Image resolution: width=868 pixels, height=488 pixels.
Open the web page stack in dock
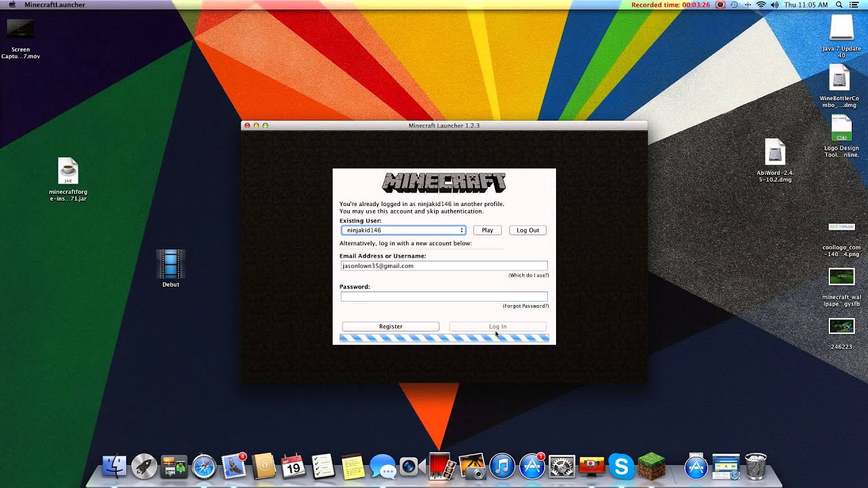point(726,467)
